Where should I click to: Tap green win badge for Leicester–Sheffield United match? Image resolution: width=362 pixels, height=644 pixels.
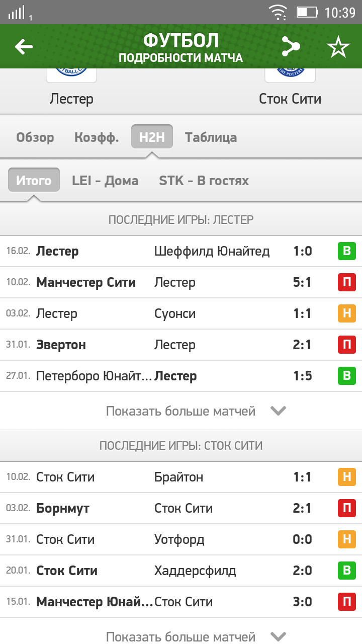click(x=346, y=251)
